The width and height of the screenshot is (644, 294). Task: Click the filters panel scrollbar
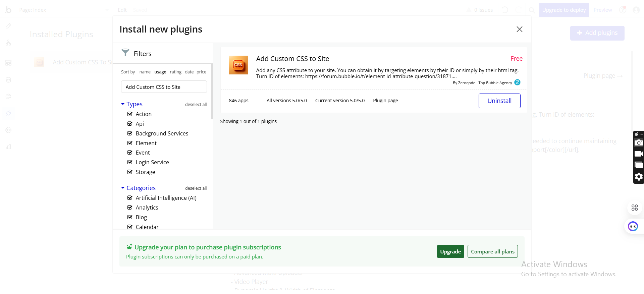(212, 91)
